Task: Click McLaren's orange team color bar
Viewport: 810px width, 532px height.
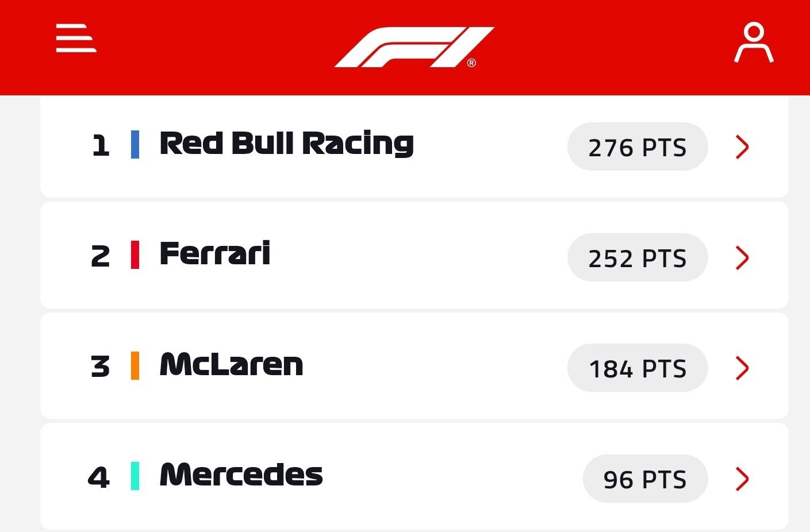Action: [x=135, y=365]
